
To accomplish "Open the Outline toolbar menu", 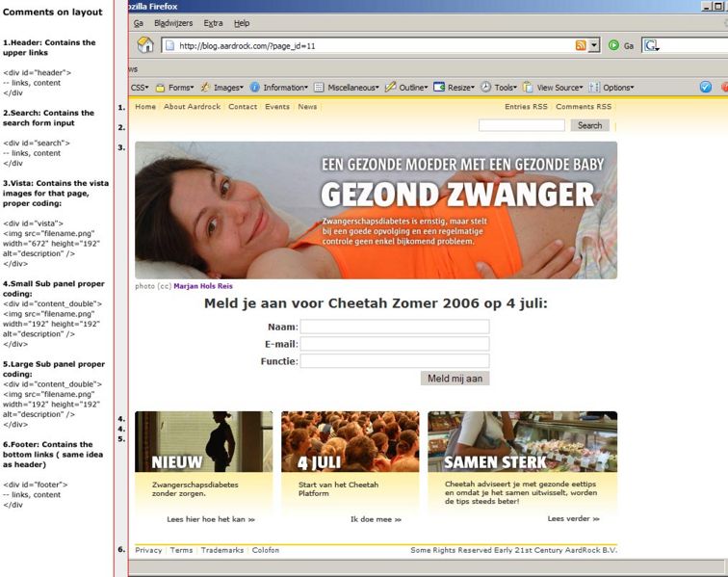I will (x=405, y=87).
